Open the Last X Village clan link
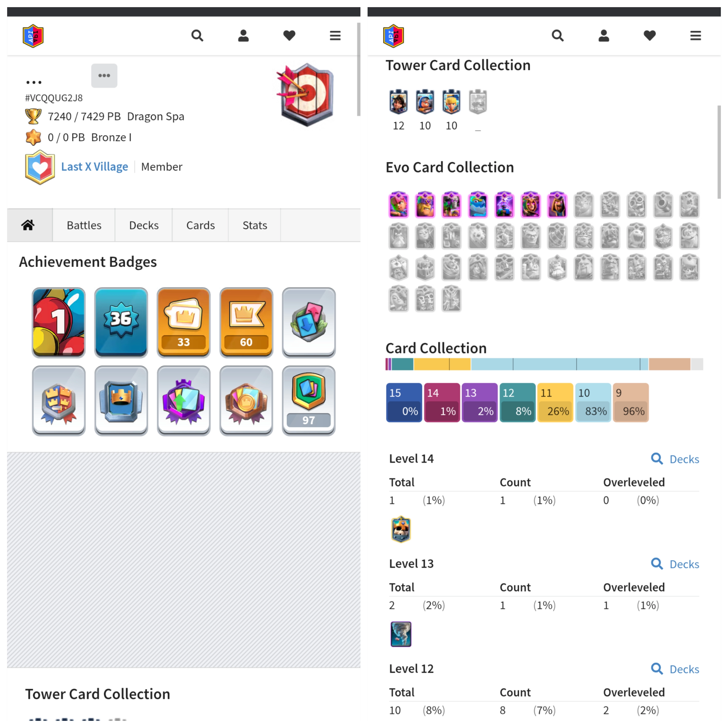 point(95,166)
